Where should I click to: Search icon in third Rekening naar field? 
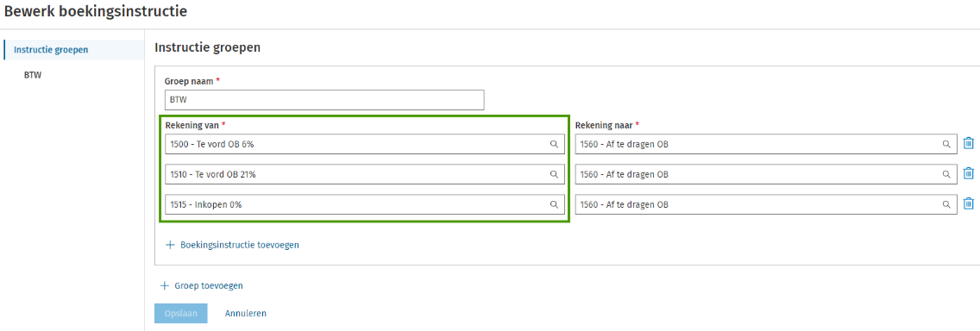tap(946, 204)
